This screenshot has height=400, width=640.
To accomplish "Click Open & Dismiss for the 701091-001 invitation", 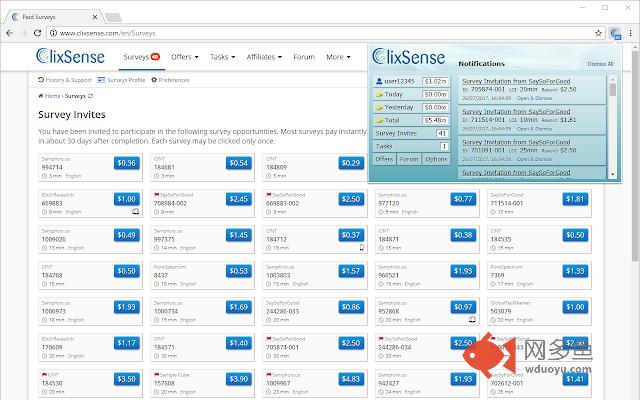I will tap(534, 159).
